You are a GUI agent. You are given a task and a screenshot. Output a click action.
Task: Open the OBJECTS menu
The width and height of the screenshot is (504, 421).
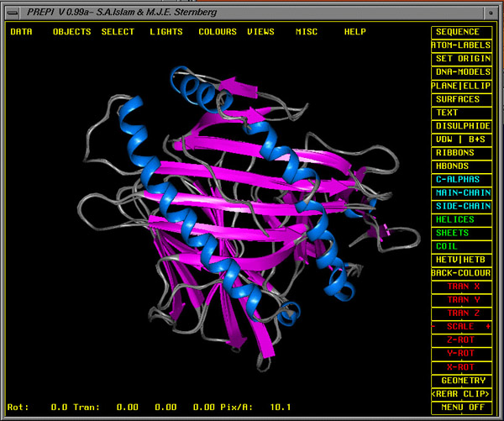point(71,32)
